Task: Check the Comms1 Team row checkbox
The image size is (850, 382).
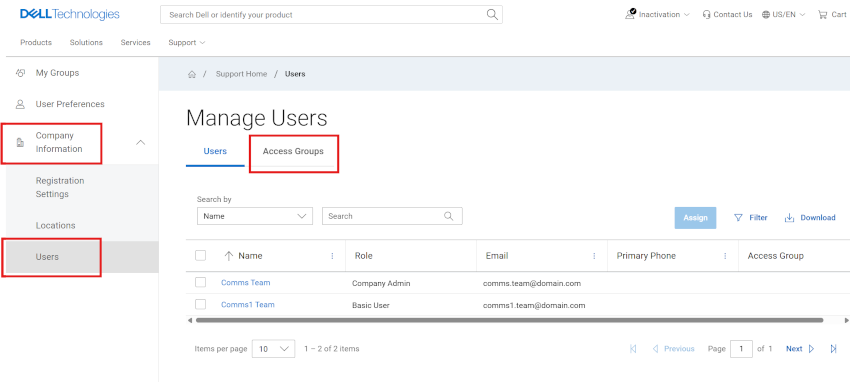Action: pyautogui.click(x=201, y=304)
